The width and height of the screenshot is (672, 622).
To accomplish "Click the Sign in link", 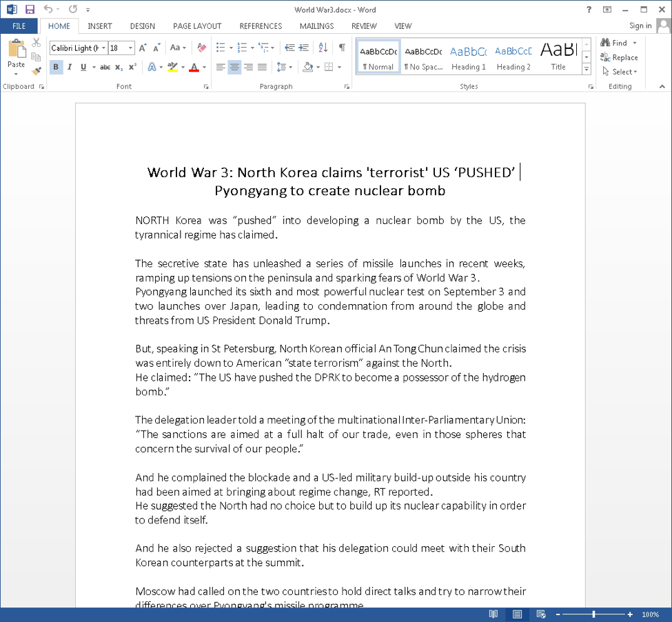I will click(640, 26).
